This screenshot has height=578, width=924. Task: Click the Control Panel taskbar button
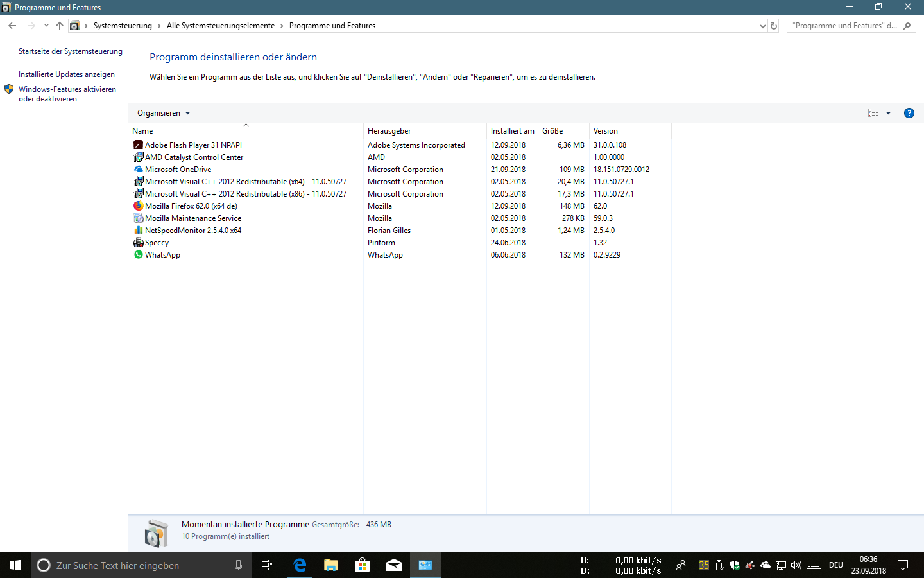[x=425, y=565]
